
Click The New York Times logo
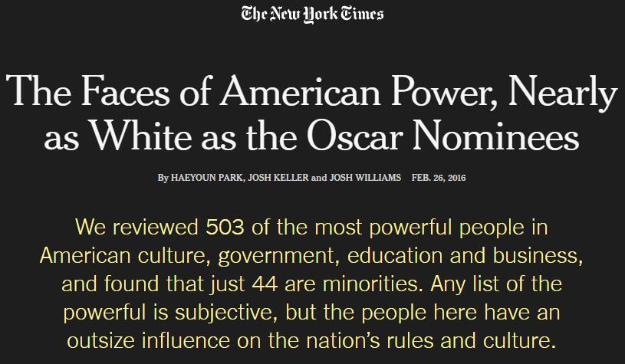point(312,14)
